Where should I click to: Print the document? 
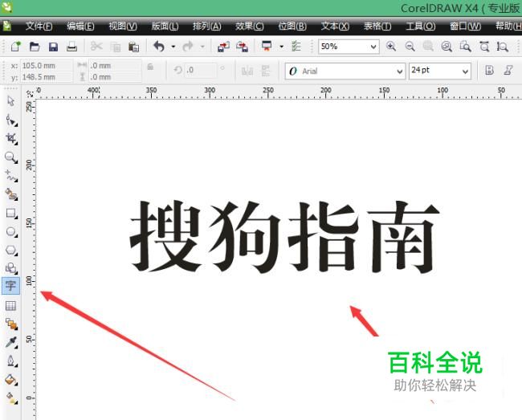pyautogui.click(x=71, y=47)
